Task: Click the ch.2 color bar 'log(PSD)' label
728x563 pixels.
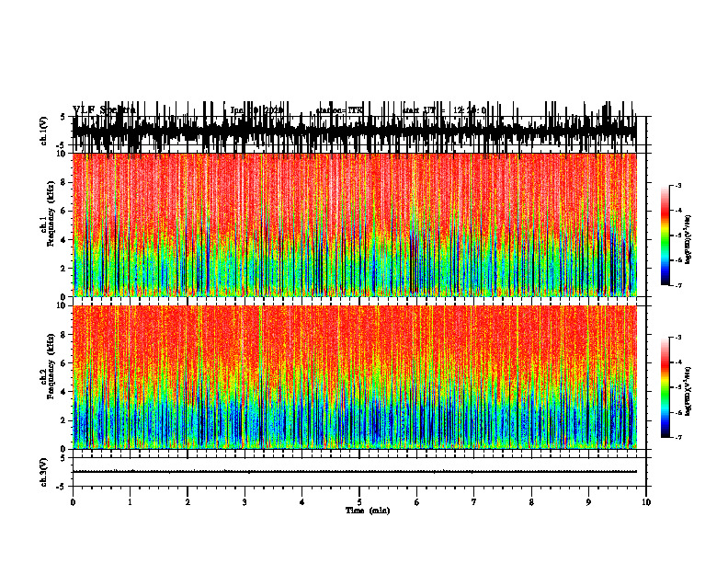Action: (x=688, y=392)
